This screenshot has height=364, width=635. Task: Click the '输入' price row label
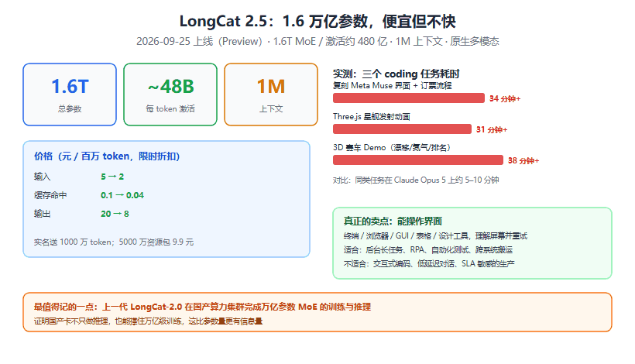pyautogui.click(x=42, y=177)
